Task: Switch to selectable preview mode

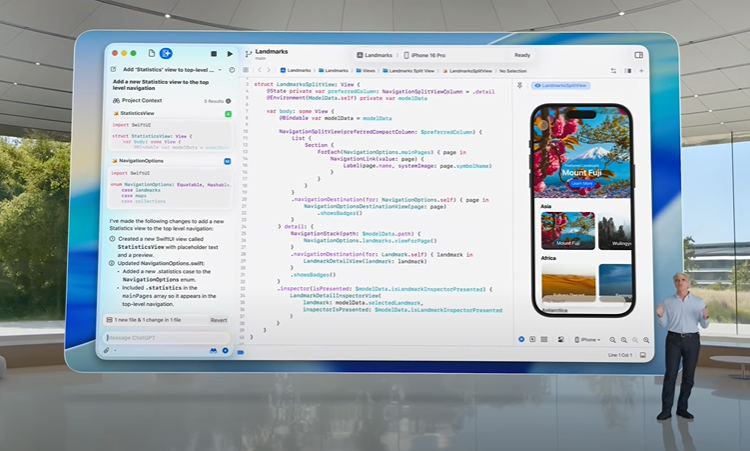Action: 532,340
